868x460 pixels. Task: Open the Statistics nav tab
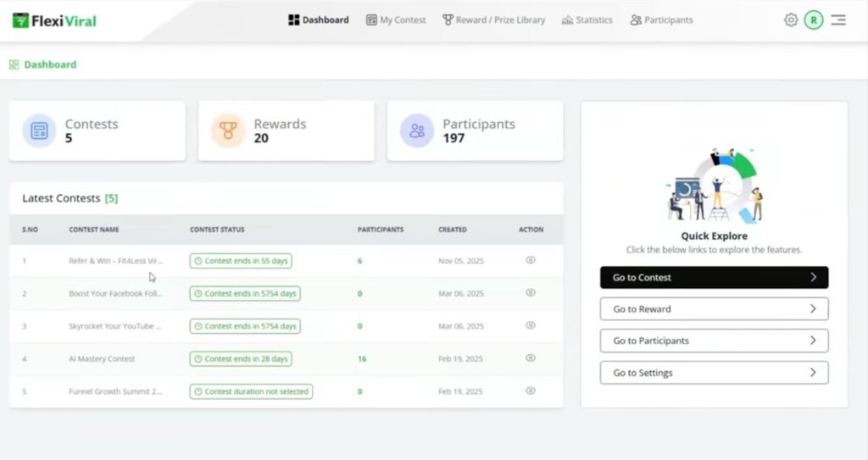[x=587, y=20]
